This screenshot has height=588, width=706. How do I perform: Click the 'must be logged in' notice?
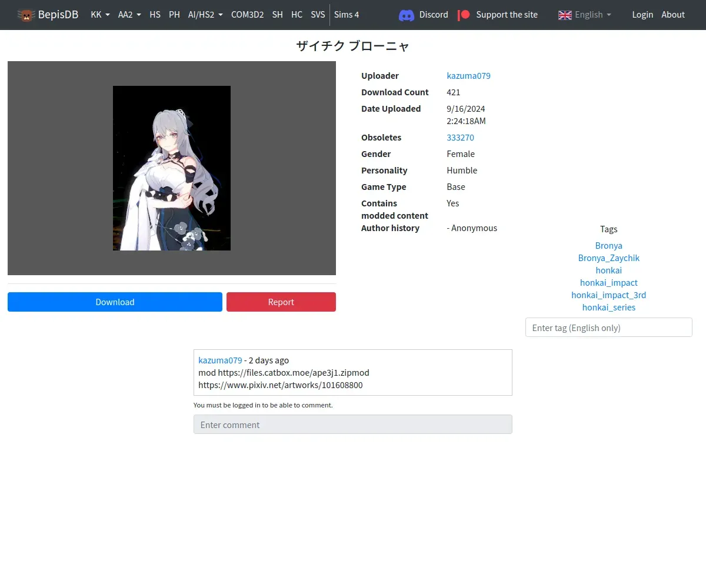coord(263,405)
